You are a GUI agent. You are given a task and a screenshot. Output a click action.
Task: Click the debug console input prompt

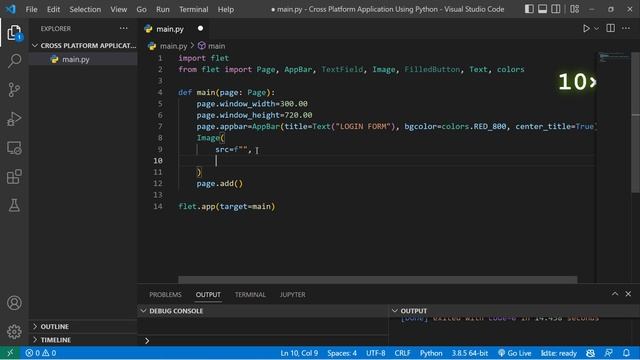click(263, 340)
